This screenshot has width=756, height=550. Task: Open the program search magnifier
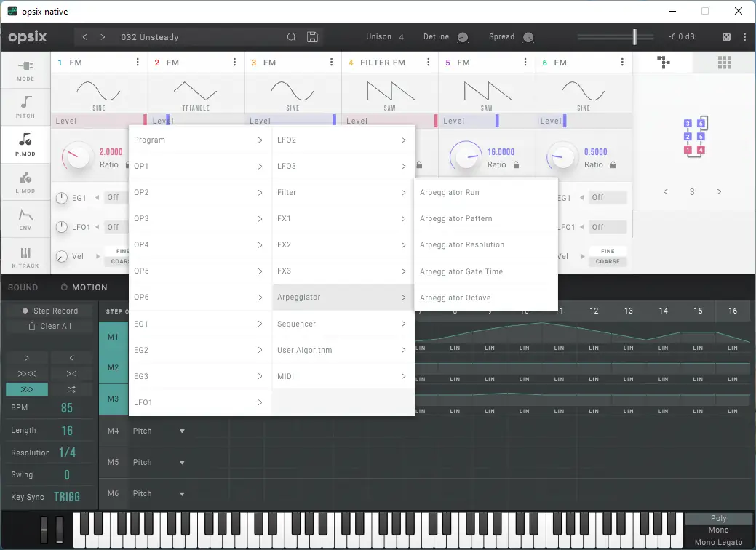[x=291, y=36]
